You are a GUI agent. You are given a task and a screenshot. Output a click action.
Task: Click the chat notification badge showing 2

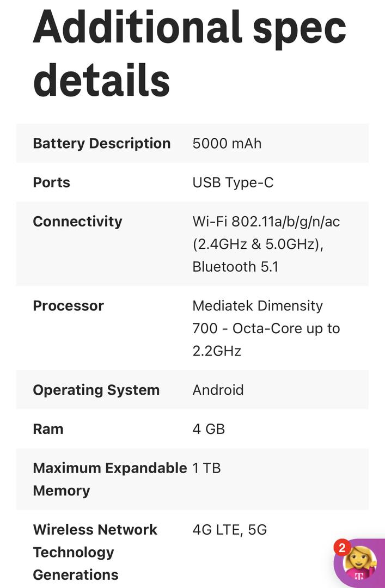pos(341,548)
